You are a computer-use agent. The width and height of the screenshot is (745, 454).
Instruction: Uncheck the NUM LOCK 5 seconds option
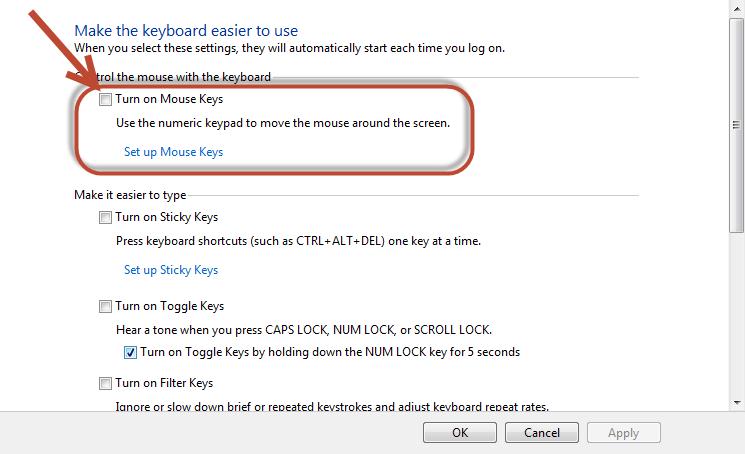pyautogui.click(x=131, y=352)
